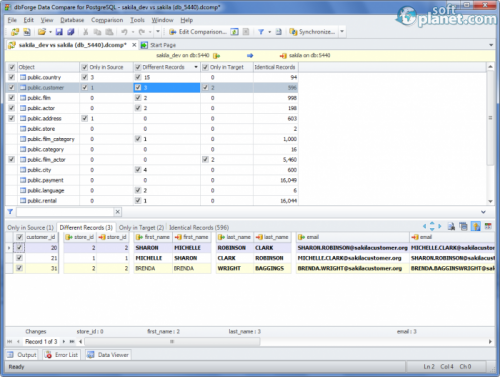Uncheck the Only in Source header checkbox
This screenshot has height=377, width=500.
(85, 67)
